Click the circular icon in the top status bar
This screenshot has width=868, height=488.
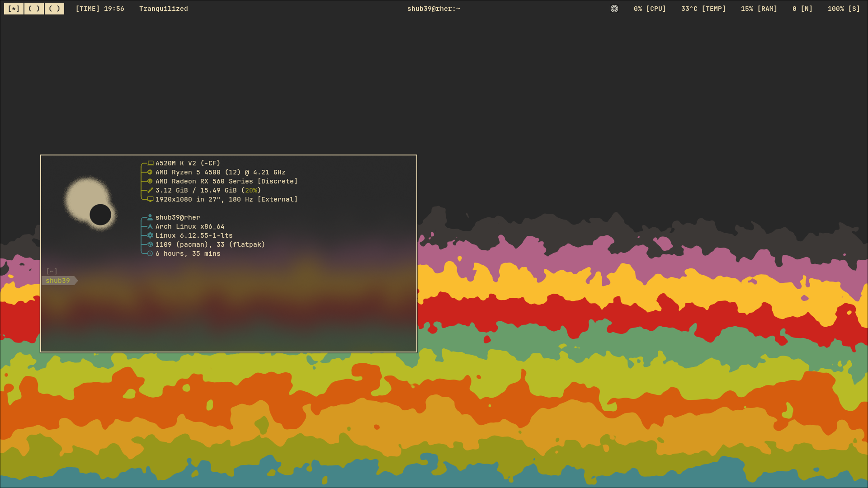point(614,9)
